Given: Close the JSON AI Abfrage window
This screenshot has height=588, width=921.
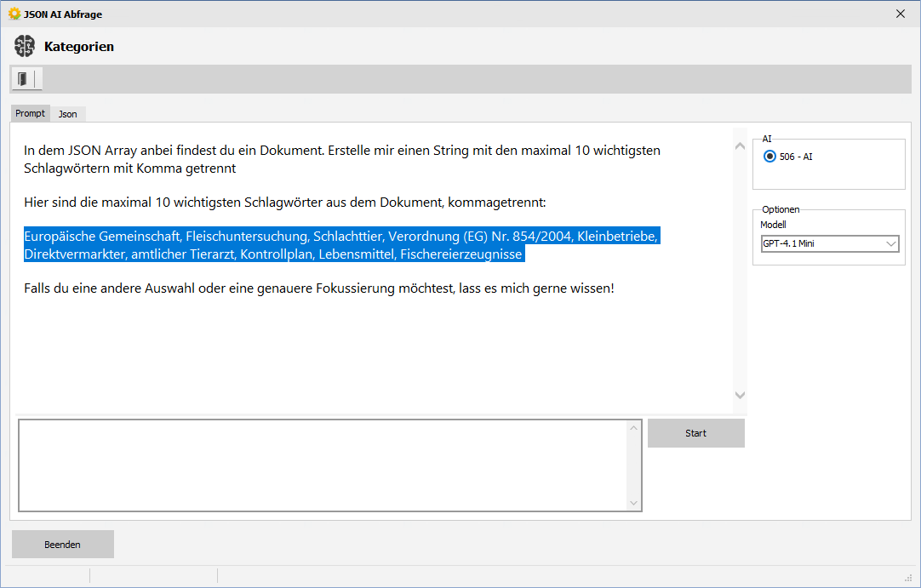Looking at the screenshot, I should pyautogui.click(x=901, y=14).
